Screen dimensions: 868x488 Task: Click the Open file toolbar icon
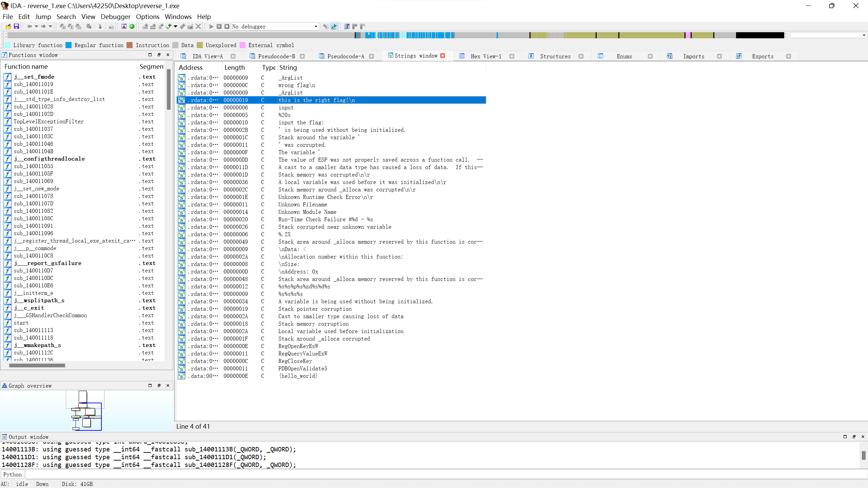click(x=8, y=26)
